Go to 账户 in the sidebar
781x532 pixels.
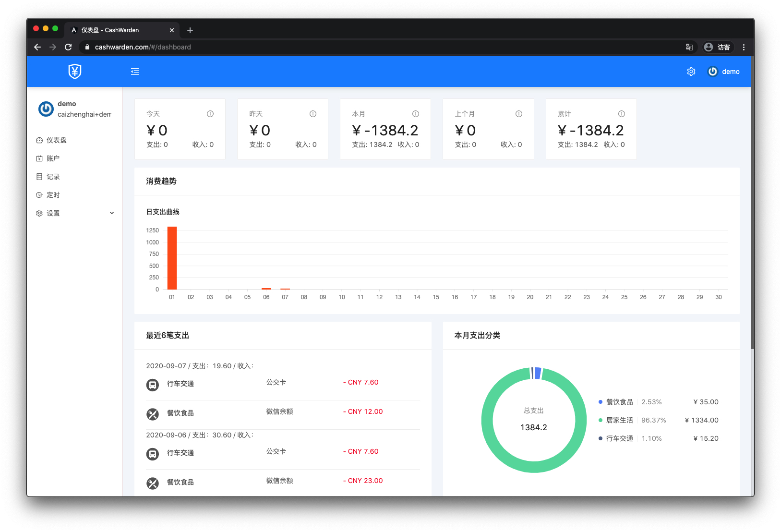pos(53,158)
